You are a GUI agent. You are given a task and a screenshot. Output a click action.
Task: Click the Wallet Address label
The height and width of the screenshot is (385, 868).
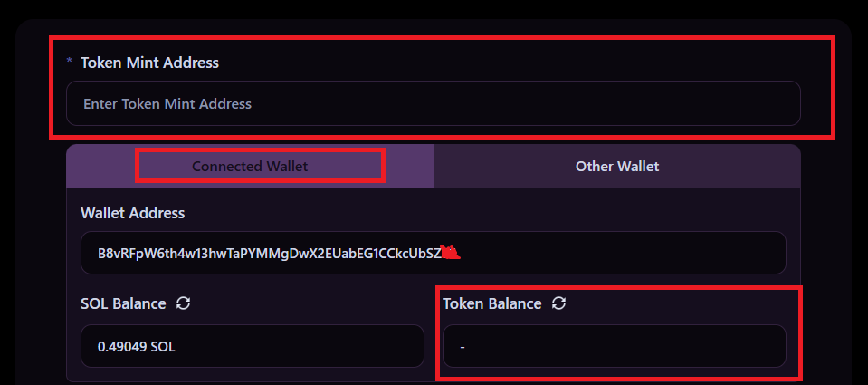pyautogui.click(x=132, y=213)
